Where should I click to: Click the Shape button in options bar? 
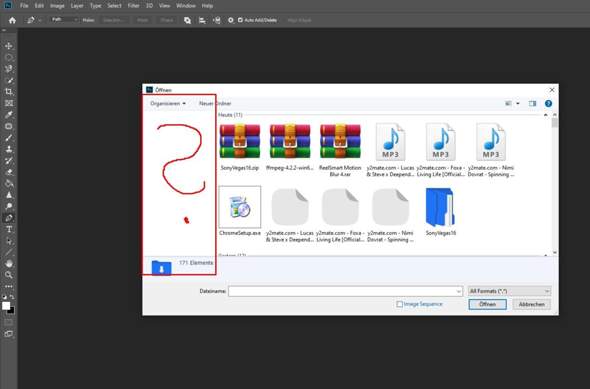pos(167,20)
